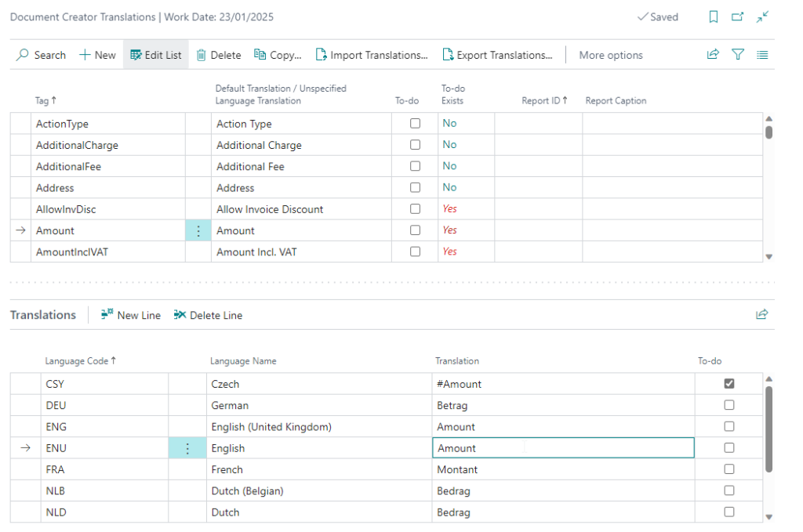803x532 pixels.
Task: Click the bookmark icon in the header
Action: [x=713, y=17]
